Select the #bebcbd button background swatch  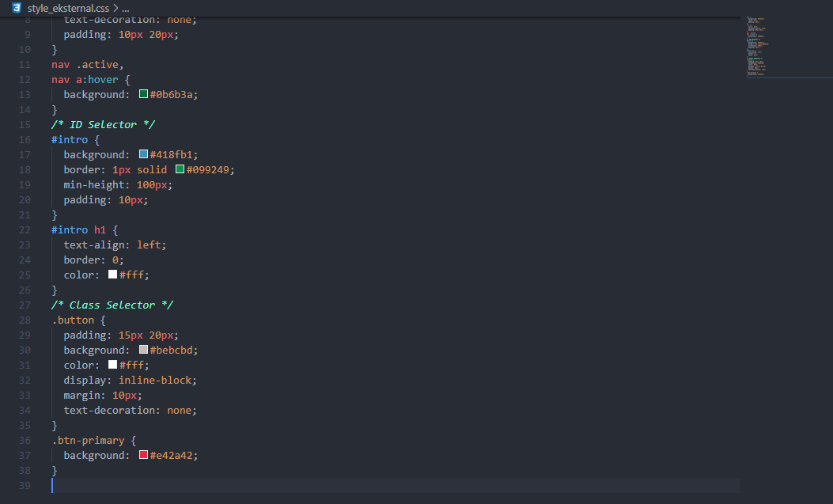(x=144, y=350)
